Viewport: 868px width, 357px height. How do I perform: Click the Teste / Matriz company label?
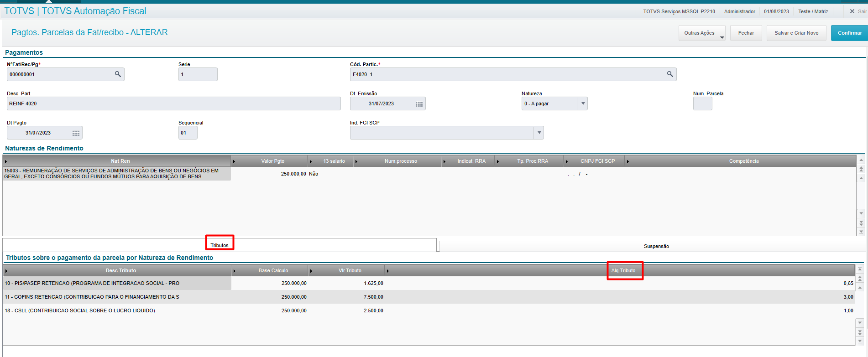click(x=813, y=11)
